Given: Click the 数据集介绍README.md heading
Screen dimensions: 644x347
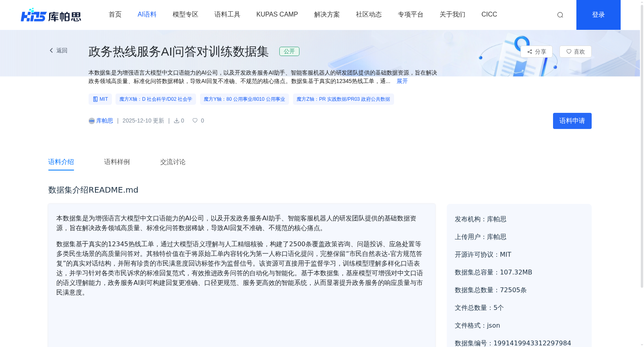Looking at the screenshot, I should 93,190.
